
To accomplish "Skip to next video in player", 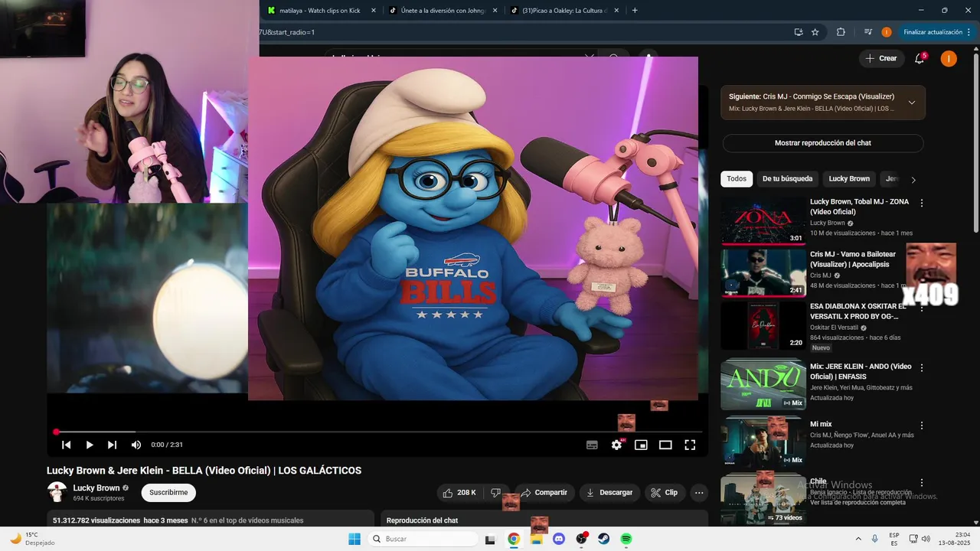I will coord(113,445).
